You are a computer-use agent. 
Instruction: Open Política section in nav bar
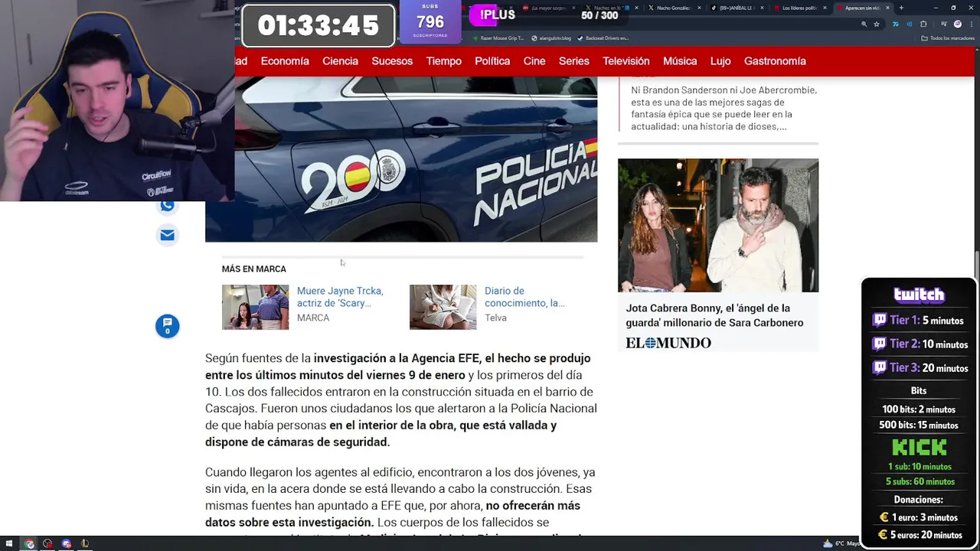[x=492, y=61]
